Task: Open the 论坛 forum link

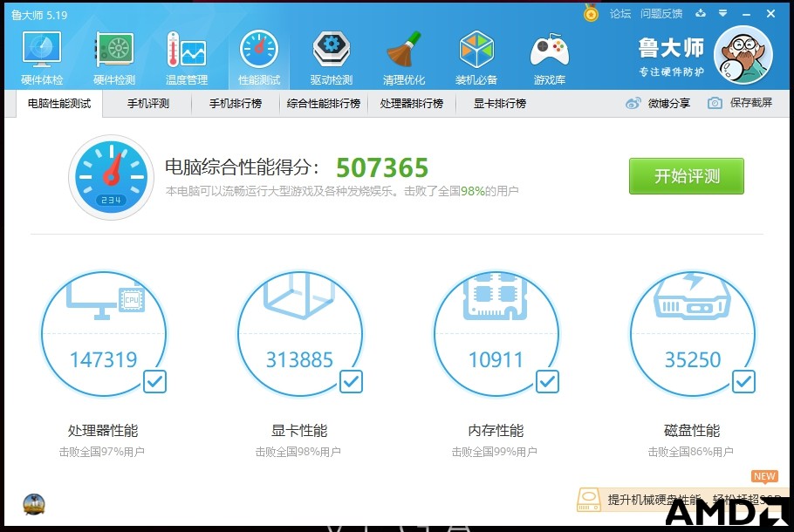Action: point(620,14)
